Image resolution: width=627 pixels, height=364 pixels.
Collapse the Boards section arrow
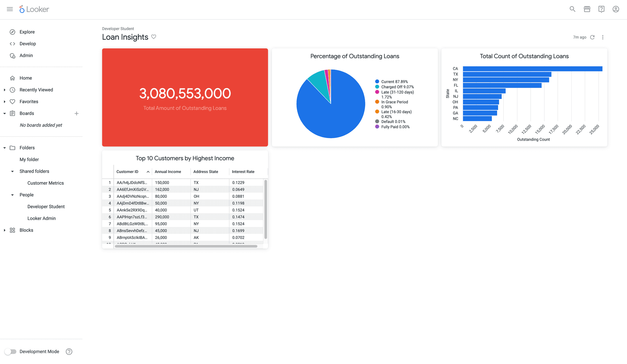[5, 114]
